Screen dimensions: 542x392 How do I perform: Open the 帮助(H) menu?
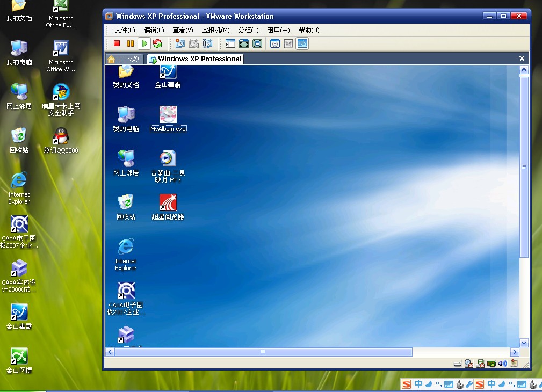(x=309, y=30)
